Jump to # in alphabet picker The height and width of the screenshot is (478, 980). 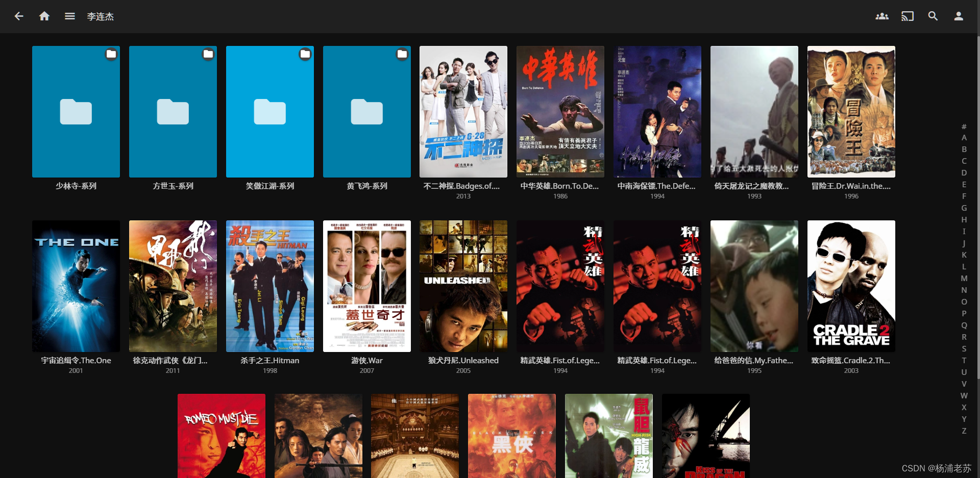coord(964,127)
